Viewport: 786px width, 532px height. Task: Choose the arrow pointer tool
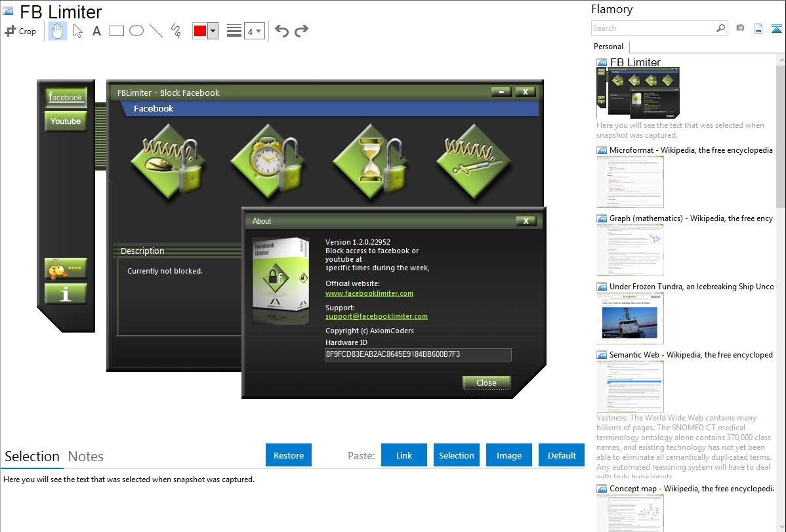coord(77,31)
